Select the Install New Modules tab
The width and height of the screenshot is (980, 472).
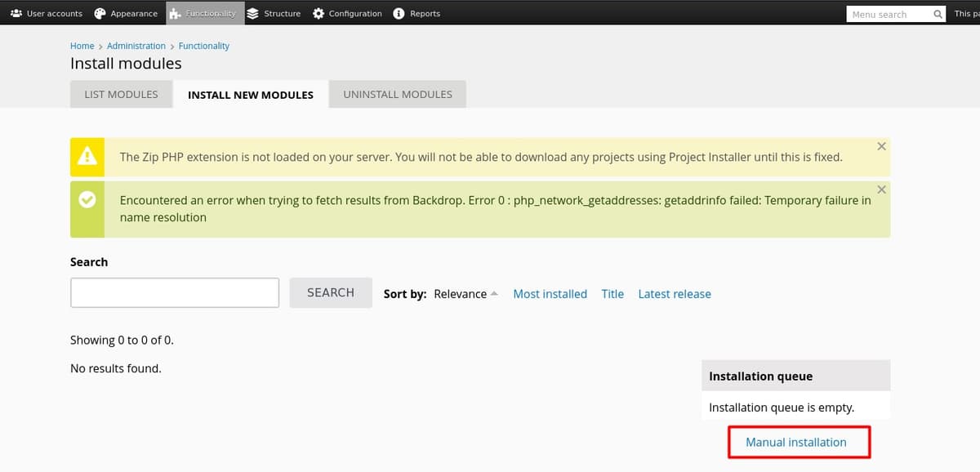pyautogui.click(x=250, y=95)
